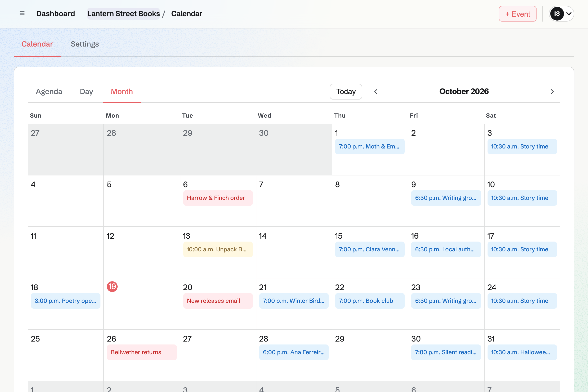The width and height of the screenshot is (588, 392).
Task: Open Lantern Street Books breadcrumb
Action: pyautogui.click(x=123, y=13)
